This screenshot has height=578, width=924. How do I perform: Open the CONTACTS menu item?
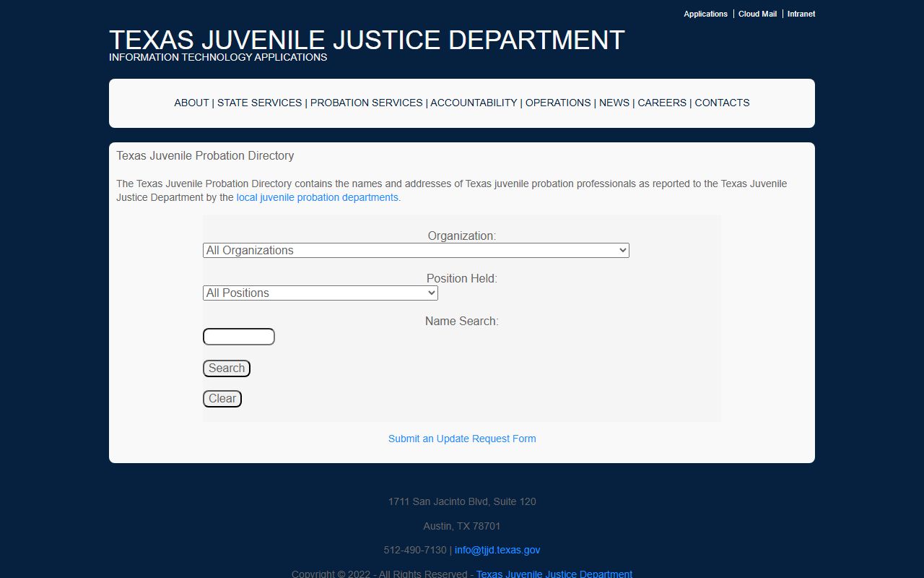pyautogui.click(x=722, y=103)
